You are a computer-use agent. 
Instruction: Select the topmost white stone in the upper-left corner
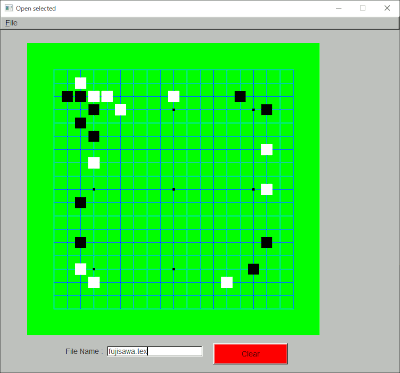pos(81,83)
